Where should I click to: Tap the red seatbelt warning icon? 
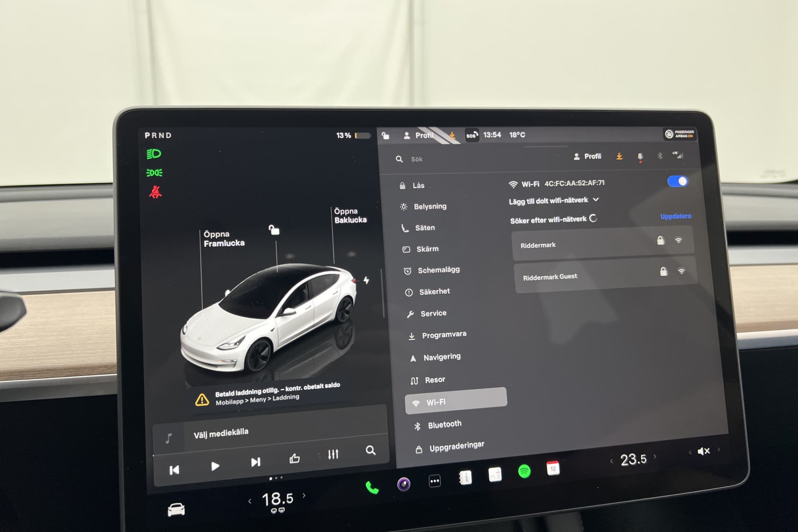pos(155,192)
